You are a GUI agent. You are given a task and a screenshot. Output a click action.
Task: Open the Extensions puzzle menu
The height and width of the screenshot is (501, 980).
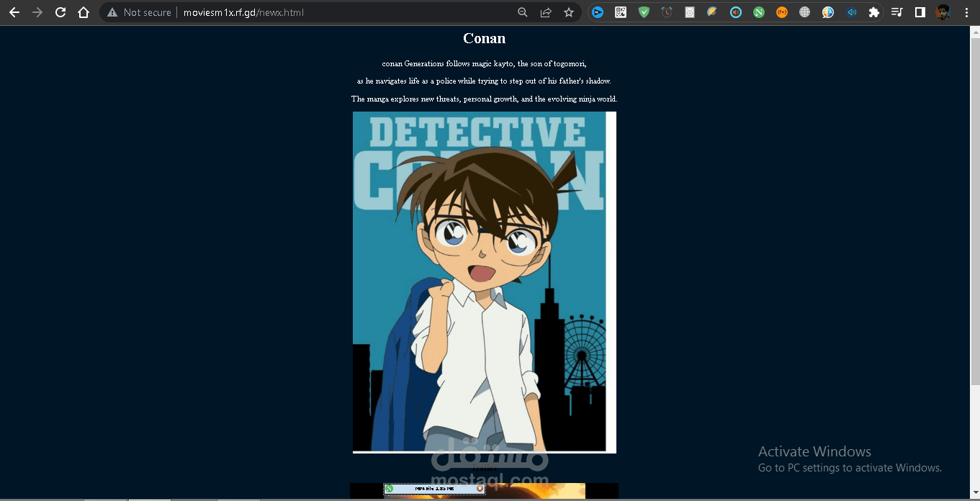(874, 12)
